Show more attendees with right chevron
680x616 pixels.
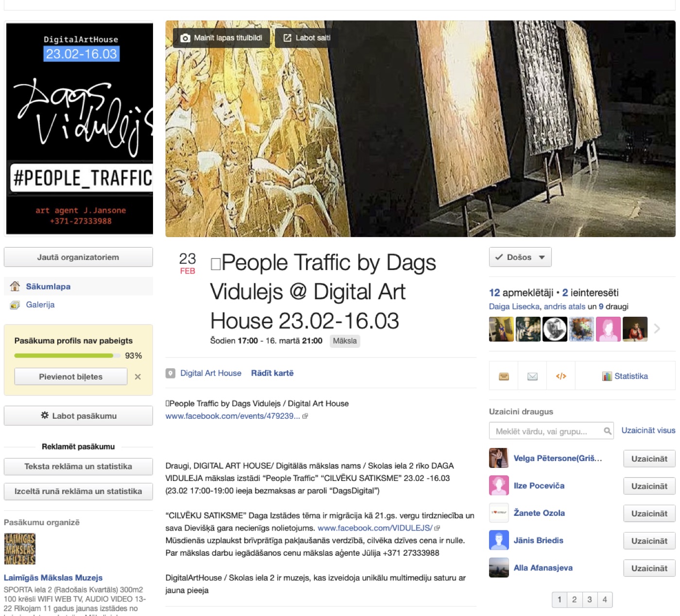pyautogui.click(x=657, y=329)
